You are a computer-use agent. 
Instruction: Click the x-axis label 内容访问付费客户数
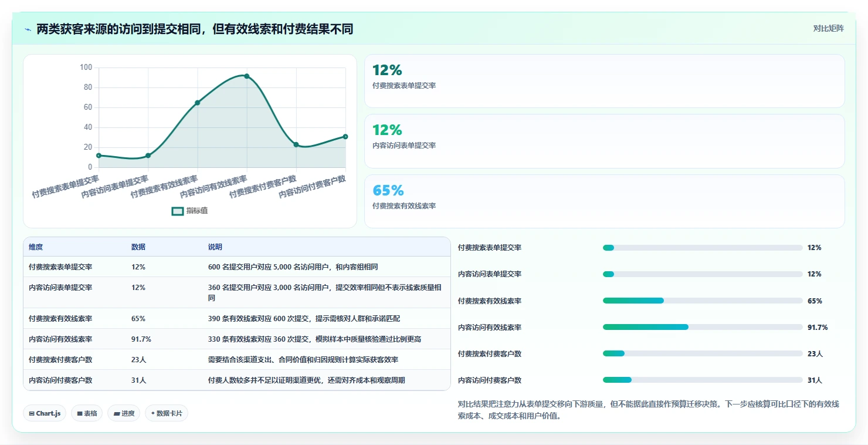(x=313, y=187)
